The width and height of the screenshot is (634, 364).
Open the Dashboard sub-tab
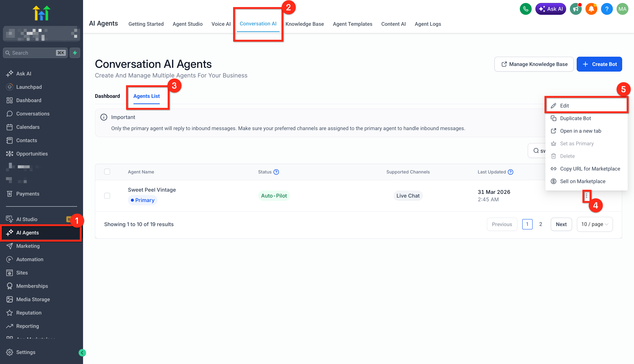[107, 96]
